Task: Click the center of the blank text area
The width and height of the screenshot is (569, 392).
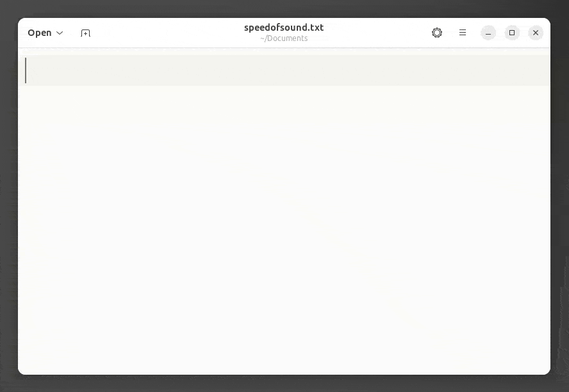Action: [x=284, y=214]
